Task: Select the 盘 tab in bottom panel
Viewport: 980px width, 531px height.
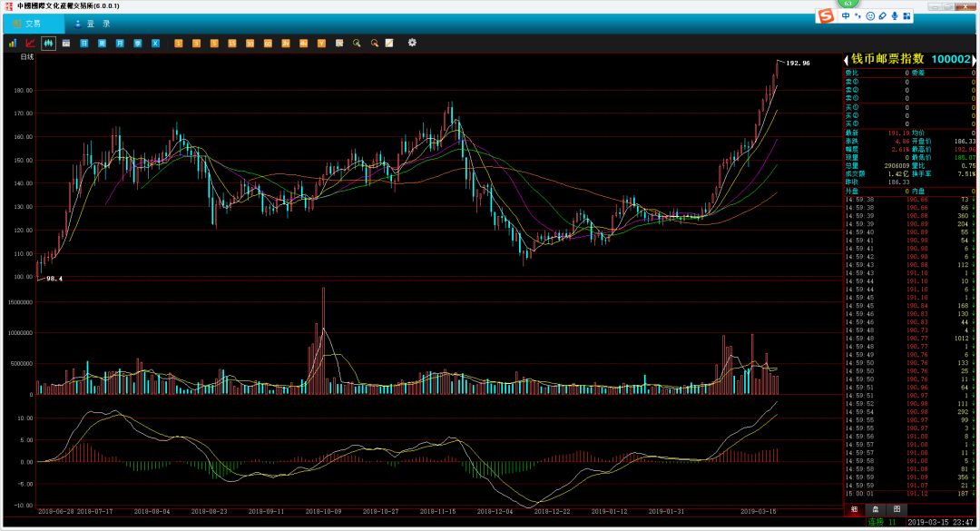Action: pos(875,510)
